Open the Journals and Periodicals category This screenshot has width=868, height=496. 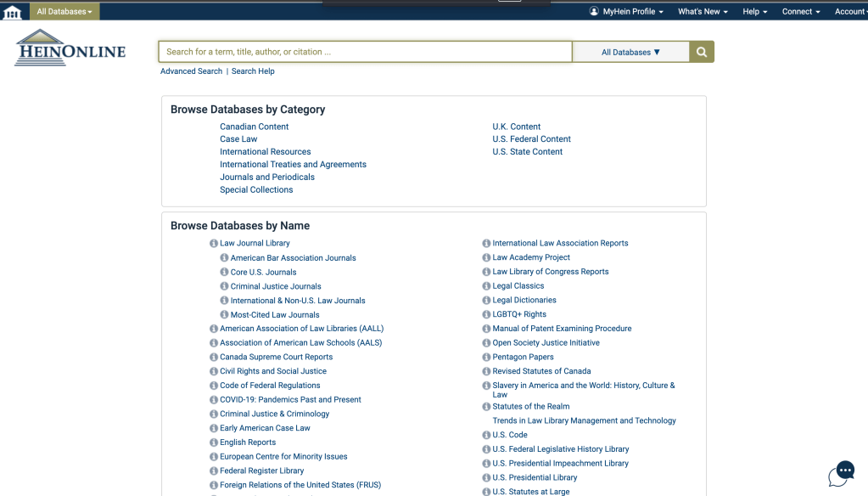tap(267, 178)
